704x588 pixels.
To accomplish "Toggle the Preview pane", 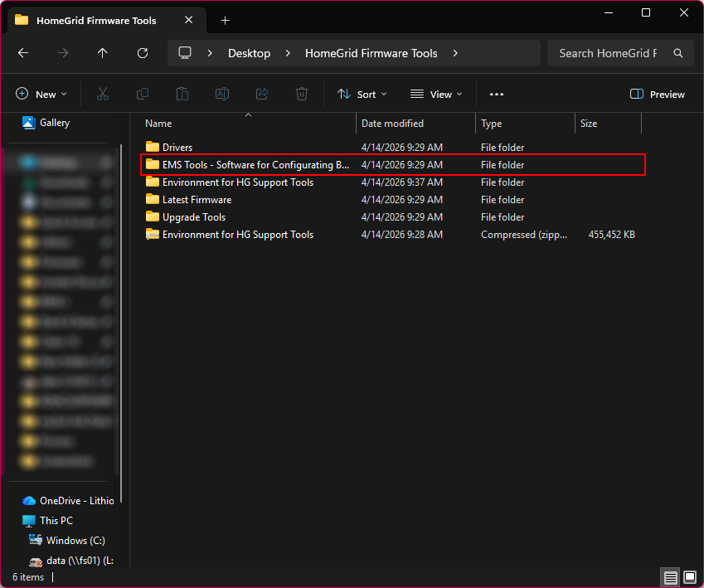I will click(658, 95).
